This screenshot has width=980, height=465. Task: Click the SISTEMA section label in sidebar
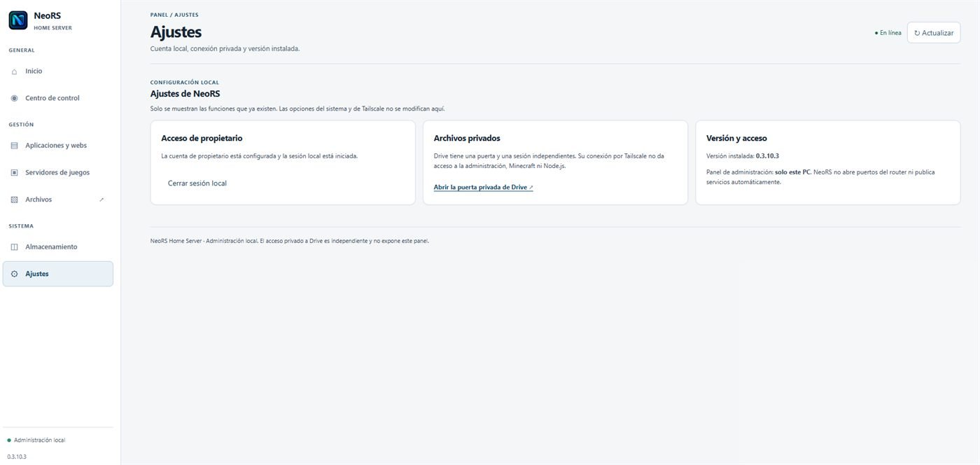click(x=21, y=226)
